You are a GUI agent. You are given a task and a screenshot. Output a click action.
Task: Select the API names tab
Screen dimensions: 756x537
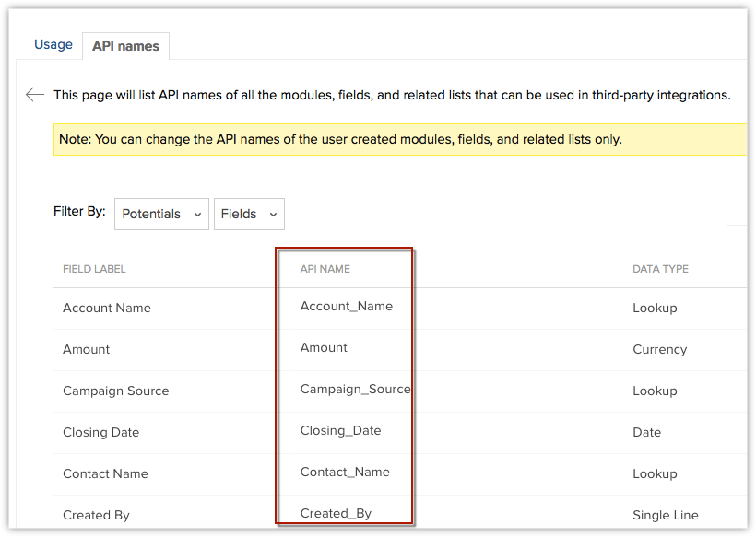(x=125, y=46)
